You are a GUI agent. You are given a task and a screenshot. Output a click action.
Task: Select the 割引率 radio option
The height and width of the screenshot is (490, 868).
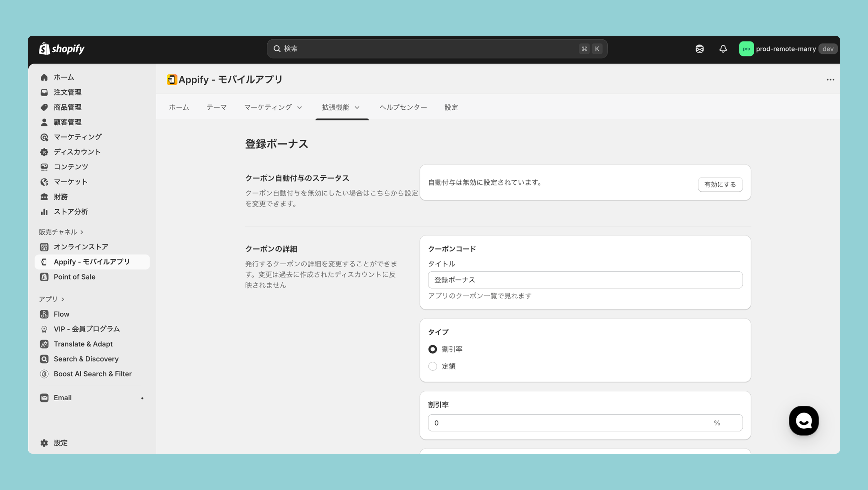click(x=433, y=349)
